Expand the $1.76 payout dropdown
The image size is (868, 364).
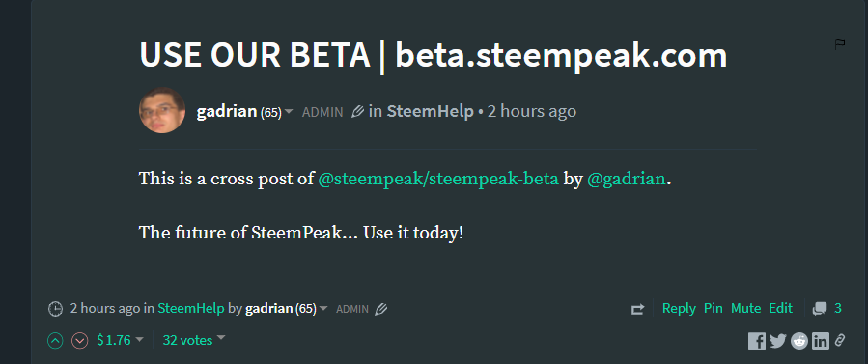[x=139, y=339]
